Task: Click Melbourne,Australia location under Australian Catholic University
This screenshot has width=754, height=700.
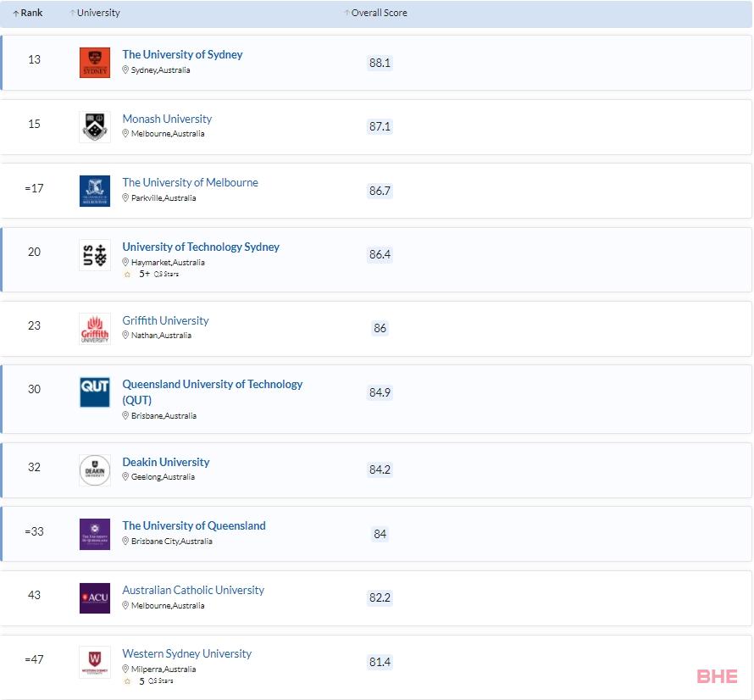Action: (168, 606)
